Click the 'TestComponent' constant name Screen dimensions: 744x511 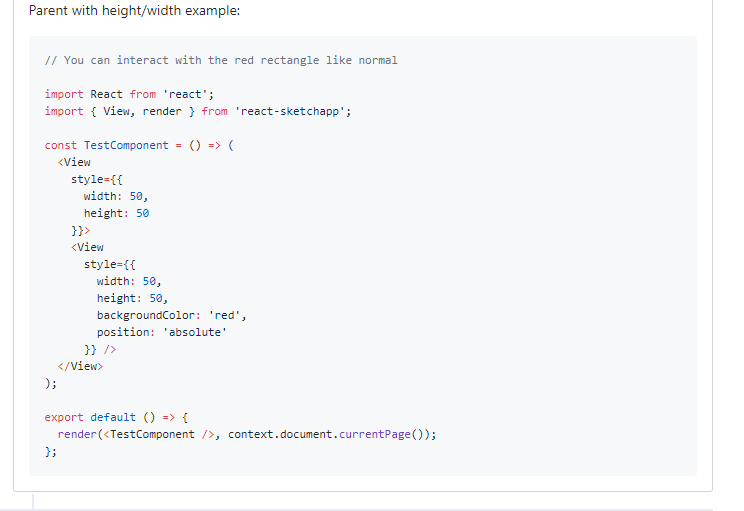pos(123,145)
